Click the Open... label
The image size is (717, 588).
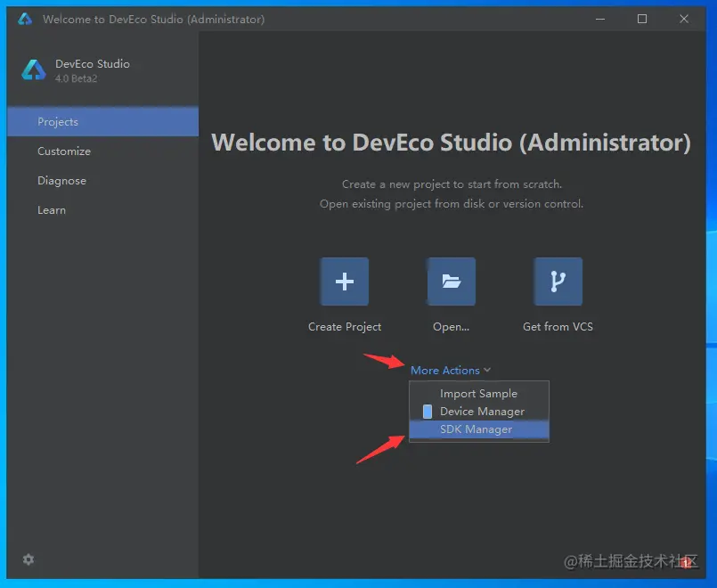(451, 327)
